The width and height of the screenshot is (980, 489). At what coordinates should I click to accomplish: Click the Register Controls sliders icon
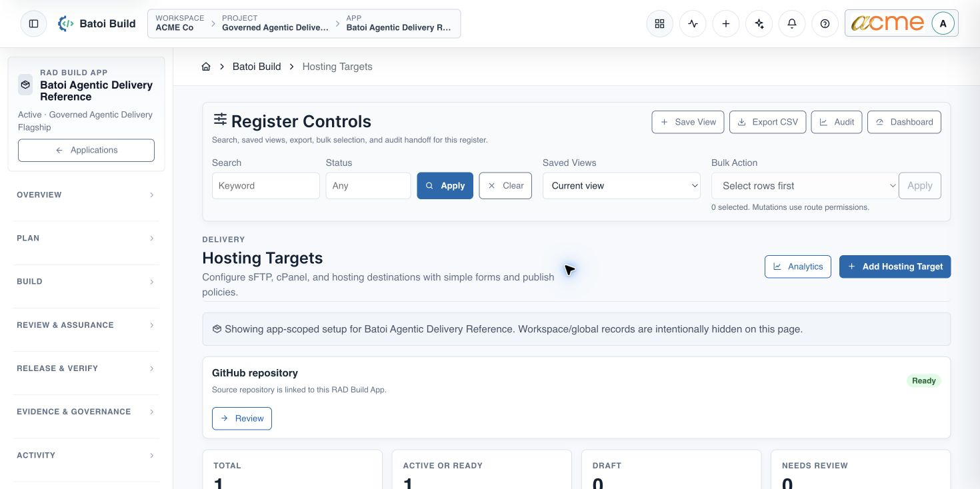(219, 119)
